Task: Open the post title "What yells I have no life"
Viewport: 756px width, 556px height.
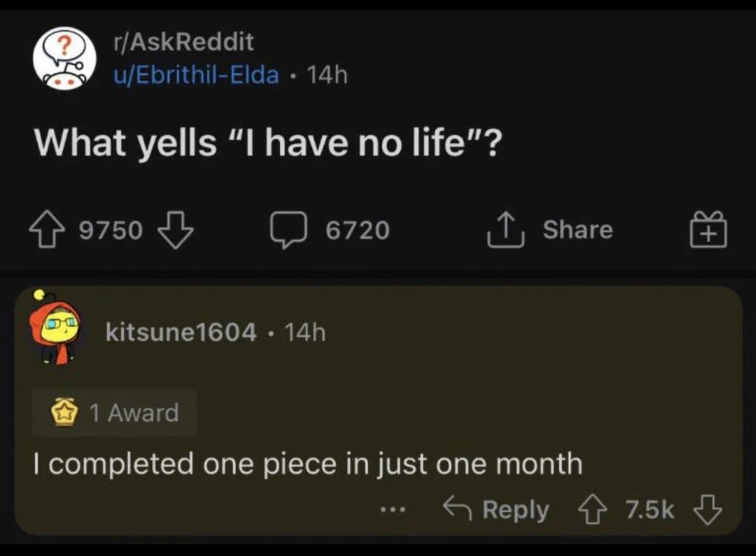Action: (269, 144)
